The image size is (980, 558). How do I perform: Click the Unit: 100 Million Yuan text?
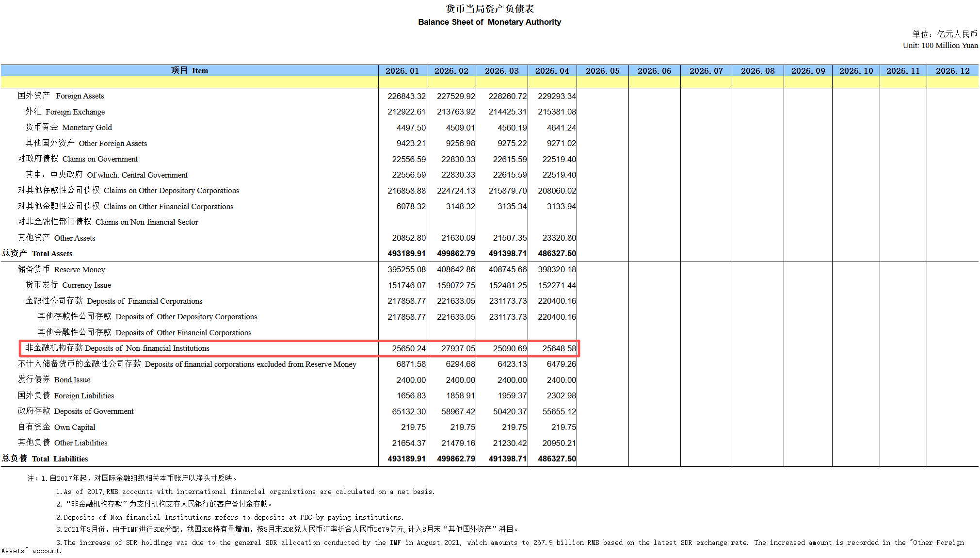click(940, 45)
